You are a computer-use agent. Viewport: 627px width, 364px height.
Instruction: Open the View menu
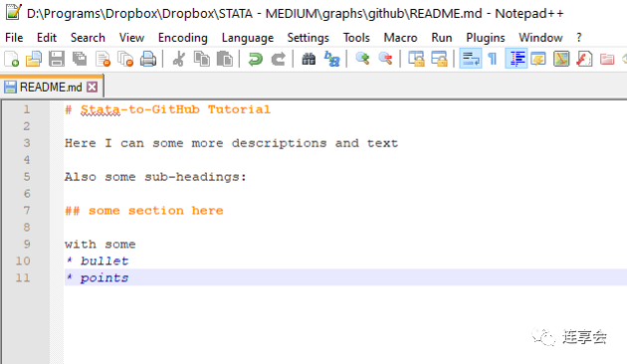click(131, 38)
